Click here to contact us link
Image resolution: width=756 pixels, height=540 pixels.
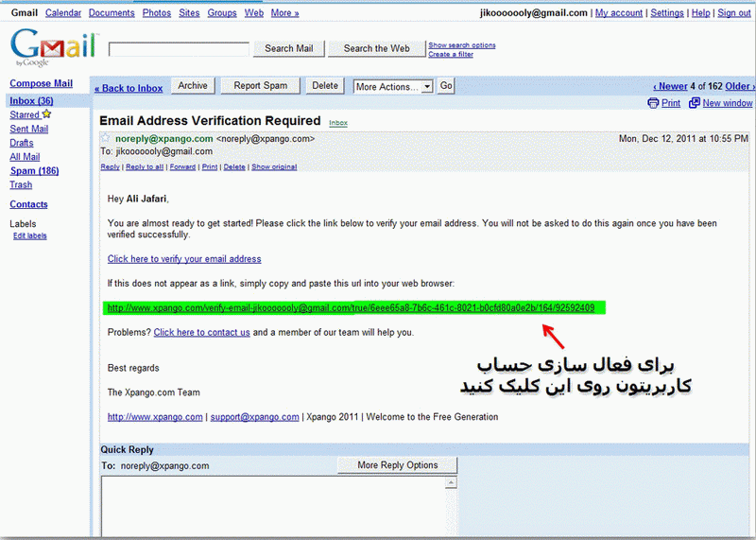pyautogui.click(x=201, y=333)
